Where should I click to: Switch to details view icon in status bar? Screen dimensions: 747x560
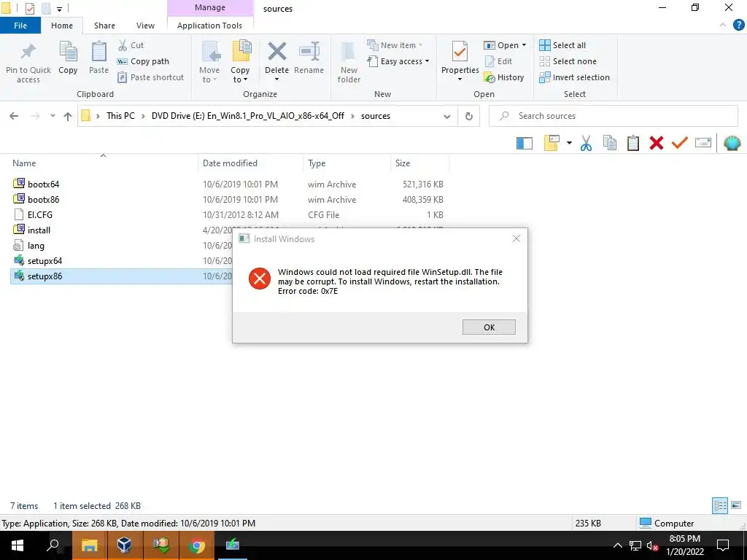(x=720, y=505)
